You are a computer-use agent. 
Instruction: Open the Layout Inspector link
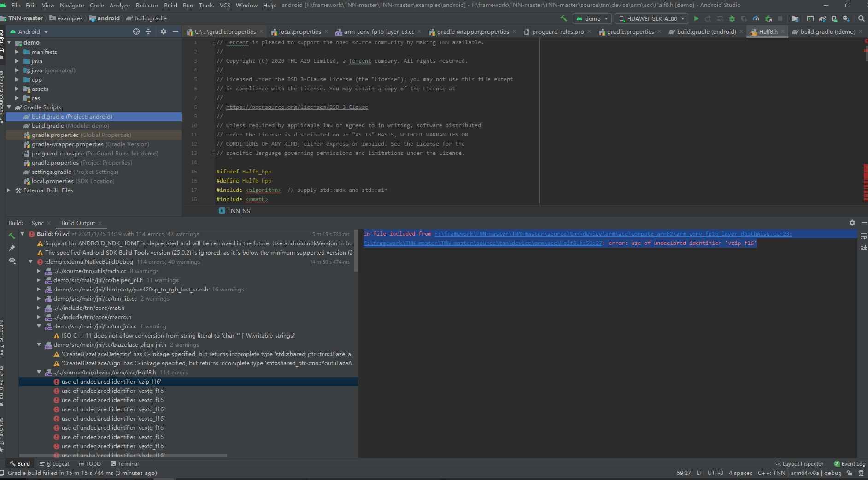802,463
